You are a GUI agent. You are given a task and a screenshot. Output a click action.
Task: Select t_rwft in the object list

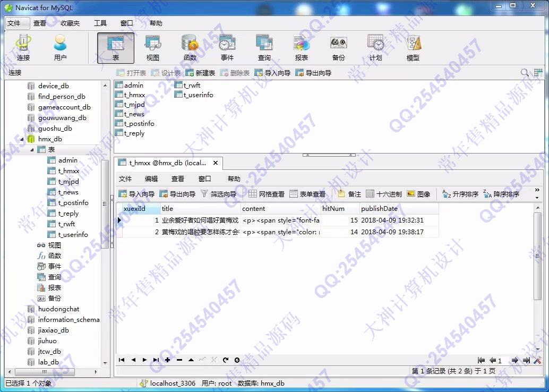coord(192,85)
